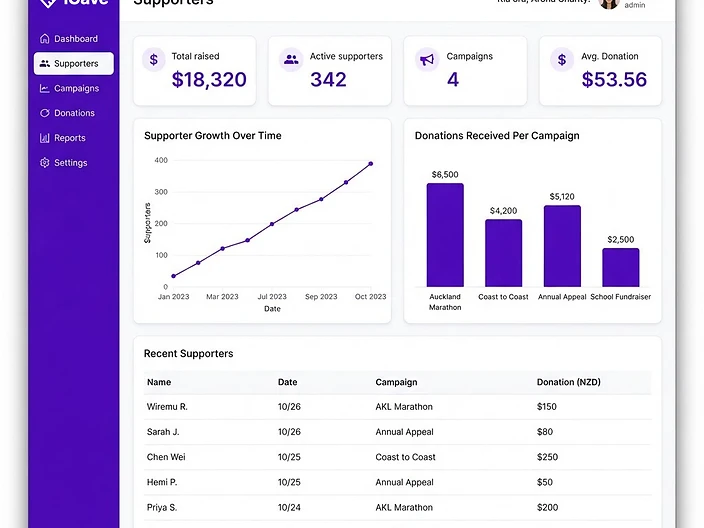The image size is (704, 528).
Task: Click the Supporter Growth Over Time title
Action: click(213, 136)
